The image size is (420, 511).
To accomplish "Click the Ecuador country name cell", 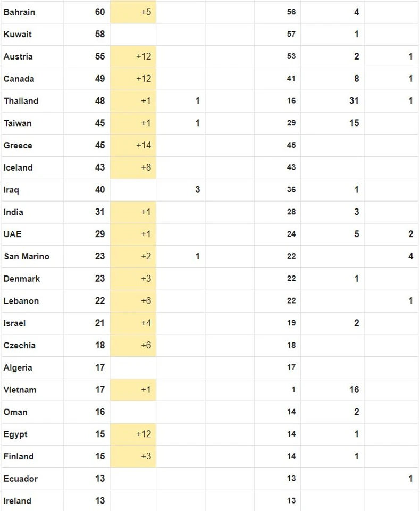I will tap(20, 479).
